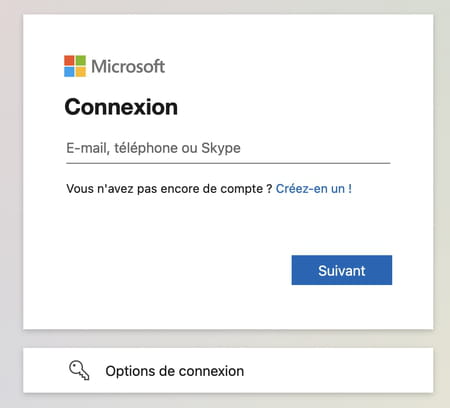Select the Options de connexion label
Image resolution: width=450 pixels, height=408 pixels.
pos(175,371)
